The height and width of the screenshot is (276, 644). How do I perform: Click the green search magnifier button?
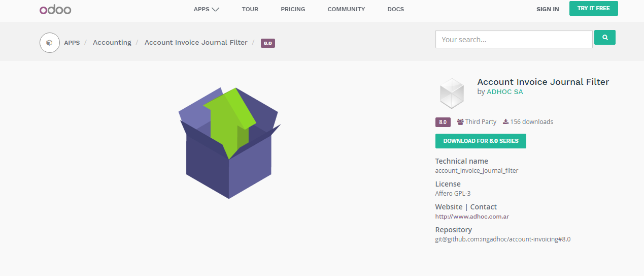point(605,37)
